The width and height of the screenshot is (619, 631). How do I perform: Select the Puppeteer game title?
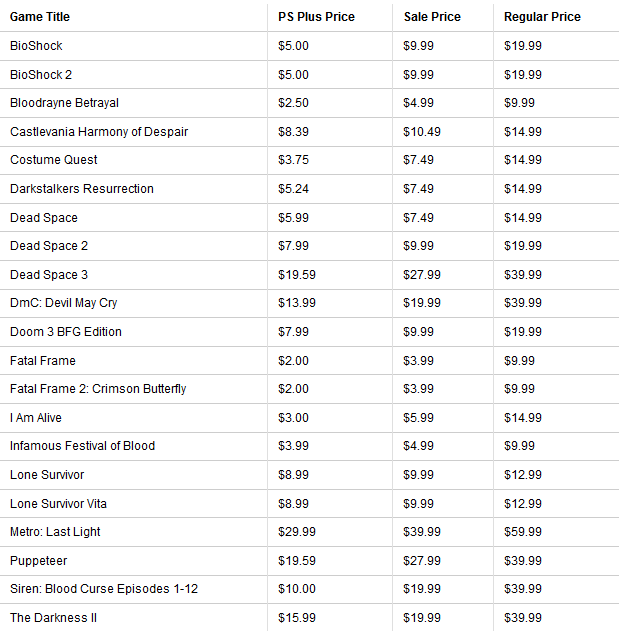(37, 561)
